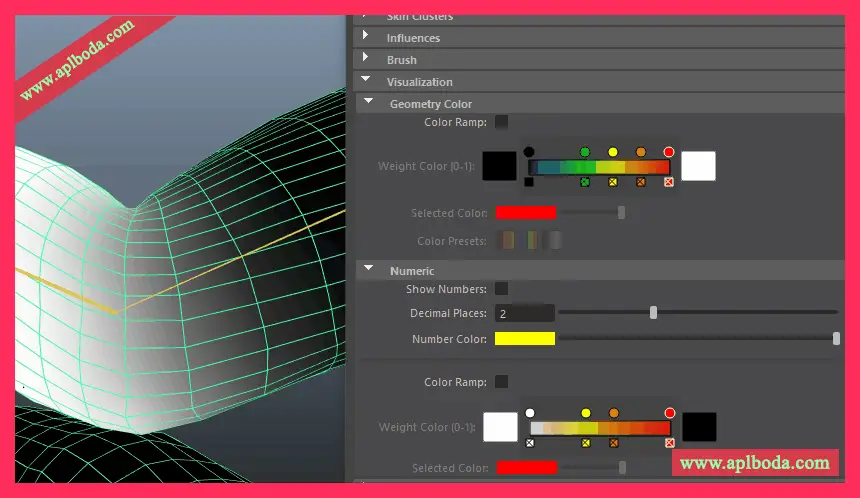The height and width of the screenshot is (498, 860).
Task: Select the white circle handle on the lower ramp
Action: [530, 413]
